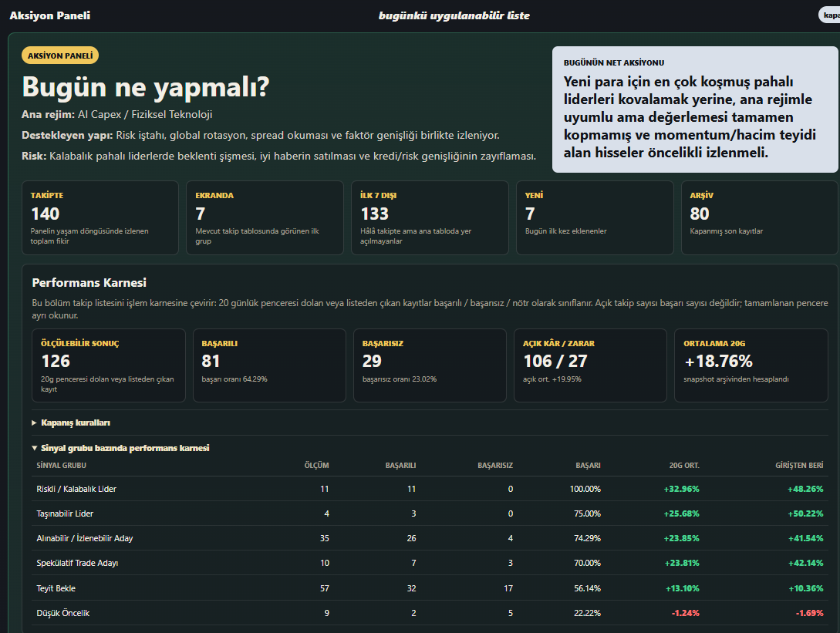Screen dimensions: 840x633
Task: Click the +13.10% value
Action: [683, 588]
